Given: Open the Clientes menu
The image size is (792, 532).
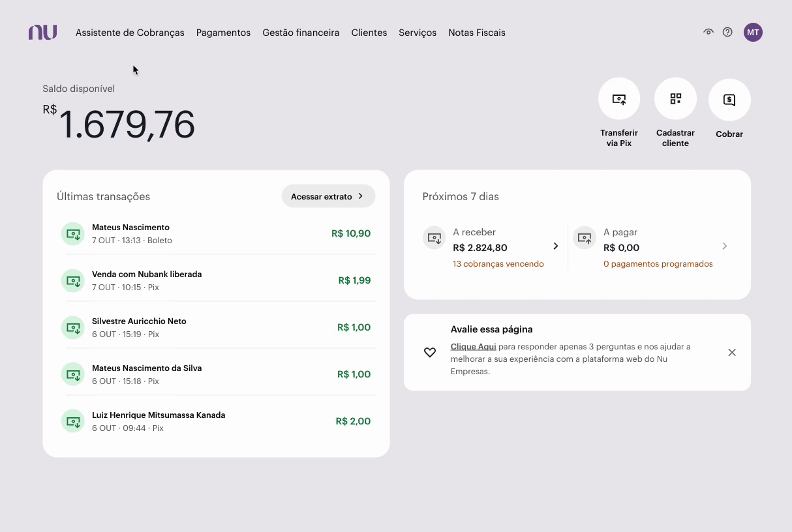Looking at the screenshot, I should pyautogui.click(x=369, y=33).
